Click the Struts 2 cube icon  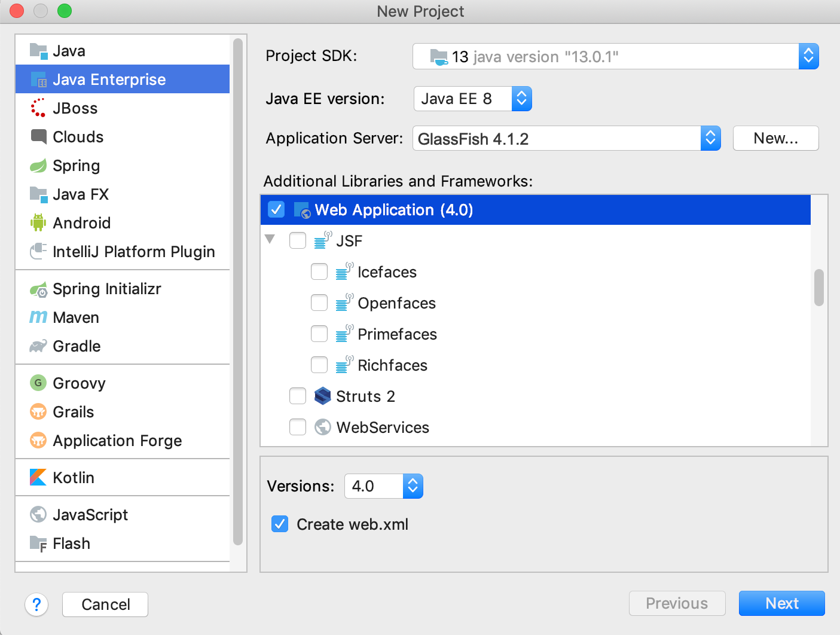(323, 396)
